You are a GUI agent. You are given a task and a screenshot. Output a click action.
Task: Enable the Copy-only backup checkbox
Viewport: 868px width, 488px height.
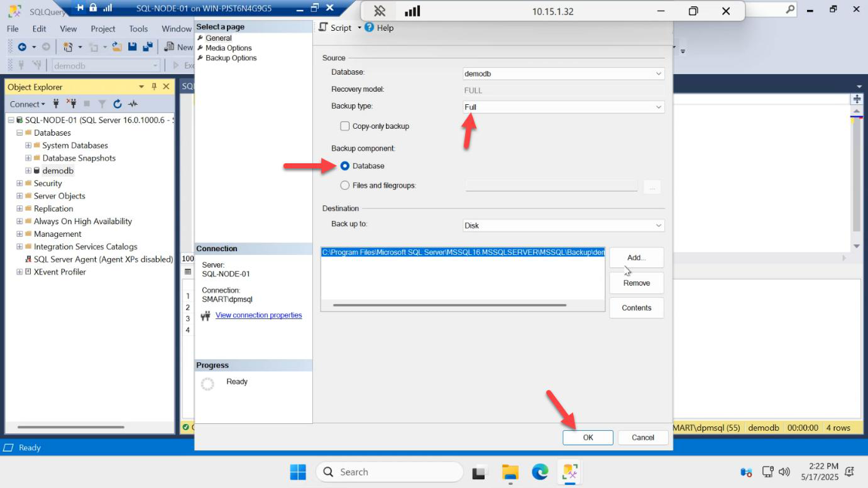pos(344,126)
